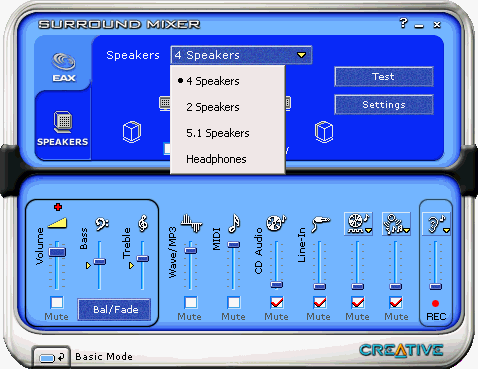Image resolution: width=478 pixels, height=369 pixels.
Task: Unmute the Line-In channel
Action: (x=320, y=303)
